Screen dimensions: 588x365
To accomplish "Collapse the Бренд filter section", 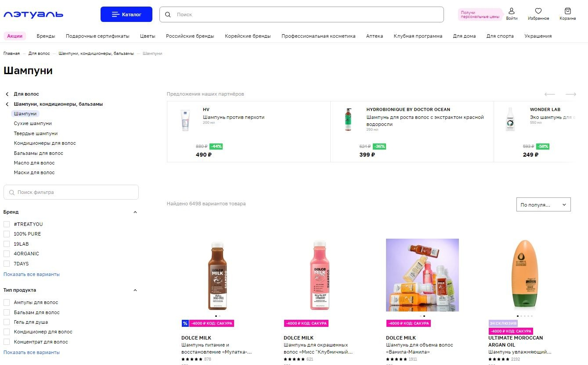I will tap(135, 212).
